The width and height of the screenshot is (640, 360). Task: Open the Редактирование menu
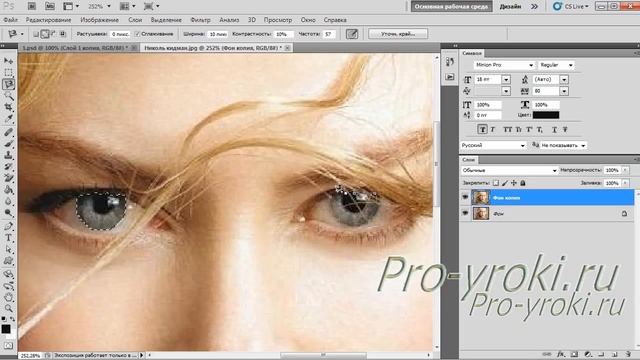pos(48,20)
